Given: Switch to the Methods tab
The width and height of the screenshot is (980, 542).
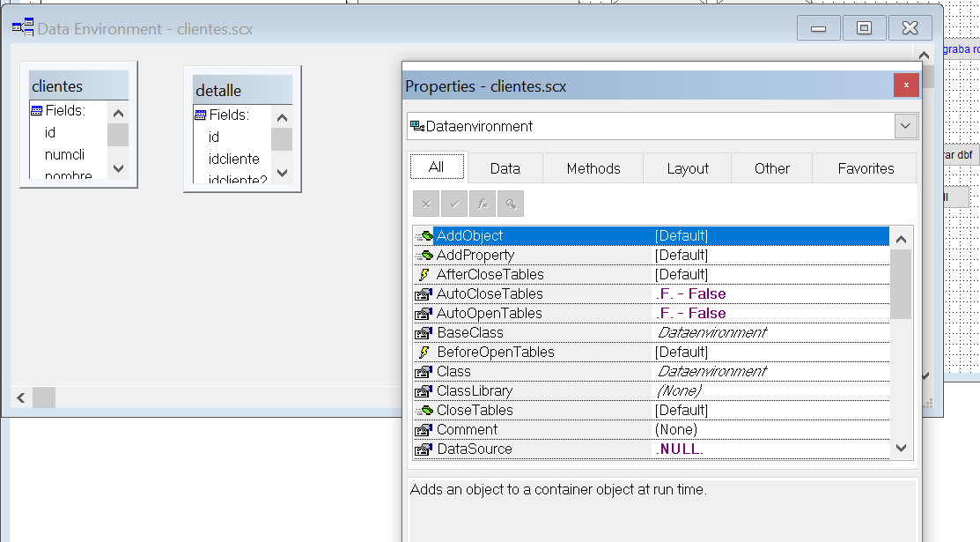Looking at the screenshot, I should tap(593, 168).
